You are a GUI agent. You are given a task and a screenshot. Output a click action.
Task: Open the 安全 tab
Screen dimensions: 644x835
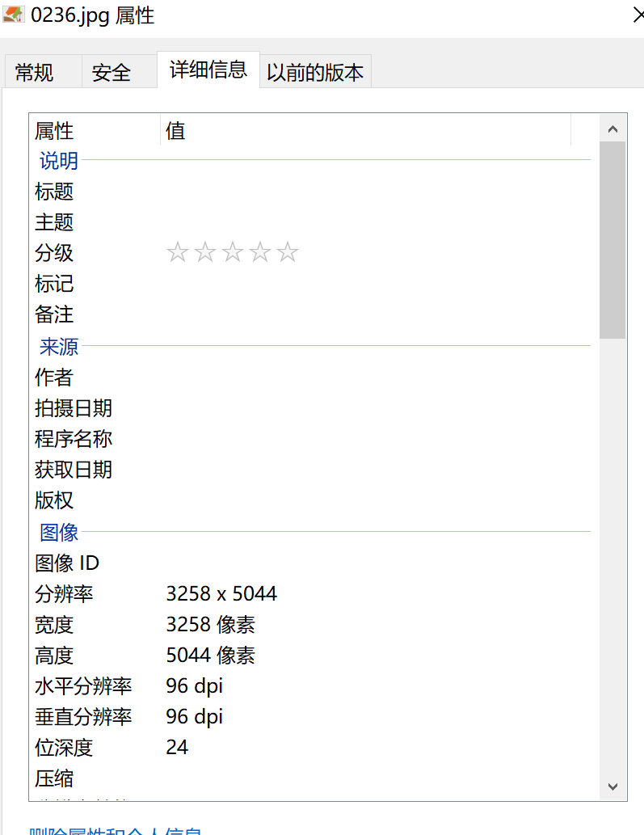click(x=112, y=73)
